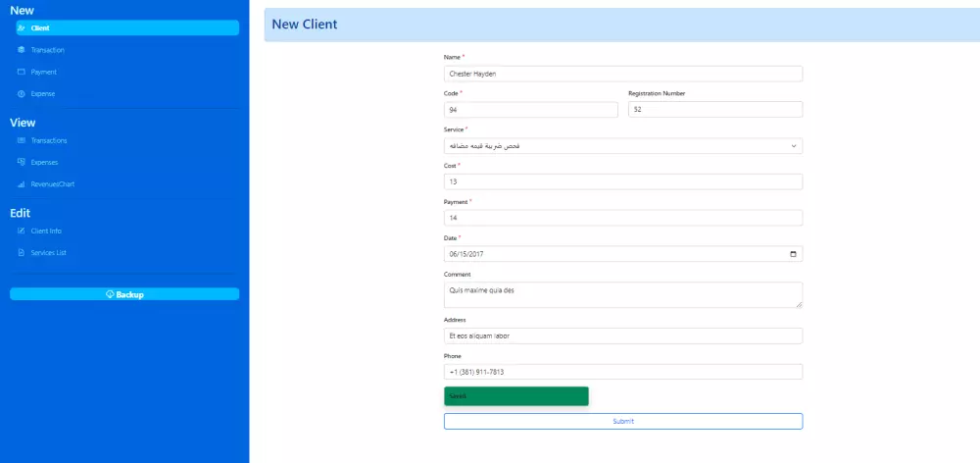Click the Payment card icon
Image resolution: width=980 pixels, height=463 pixels.
(x=22, y=72)
